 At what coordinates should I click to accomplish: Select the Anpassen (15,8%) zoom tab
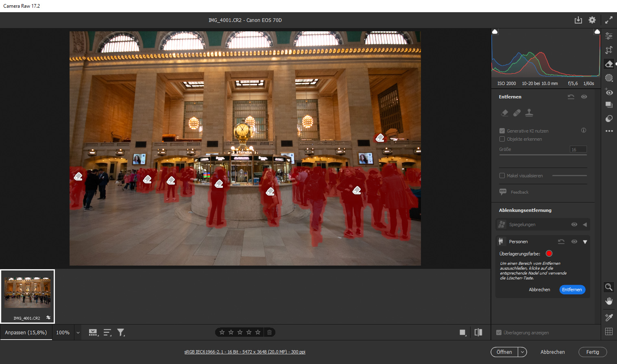click(x=26, y=332)
